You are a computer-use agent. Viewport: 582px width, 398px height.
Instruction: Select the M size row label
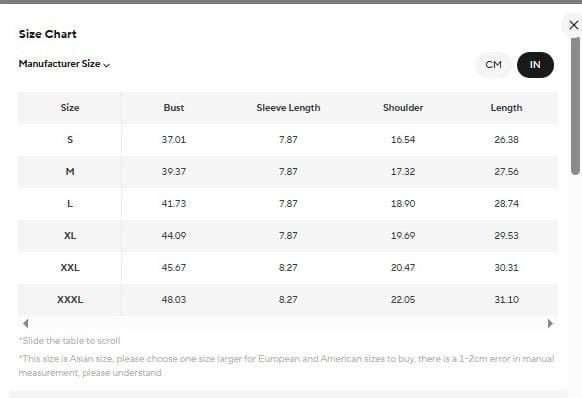[70, 172]
